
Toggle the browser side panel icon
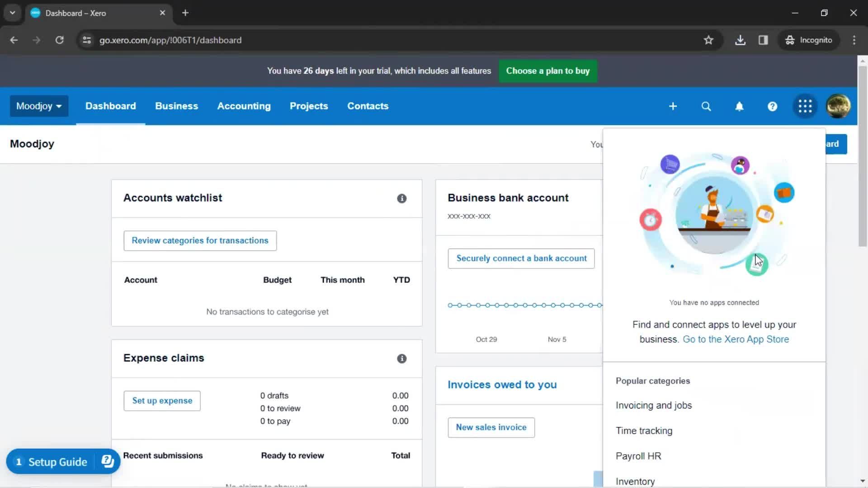tap(763, 40)
